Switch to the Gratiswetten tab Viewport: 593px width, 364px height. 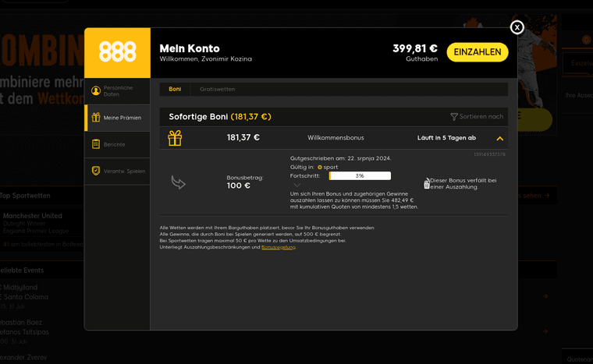pos(218,89)
